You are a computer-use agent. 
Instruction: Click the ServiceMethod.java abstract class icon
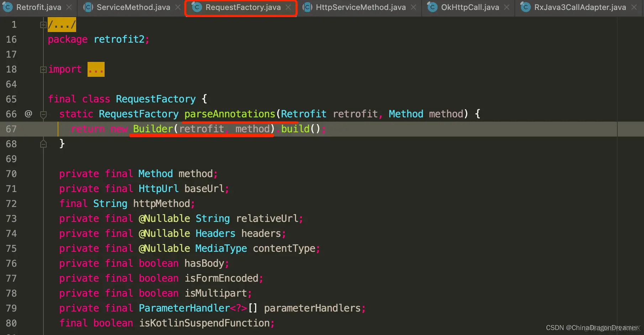pos(88,7)
